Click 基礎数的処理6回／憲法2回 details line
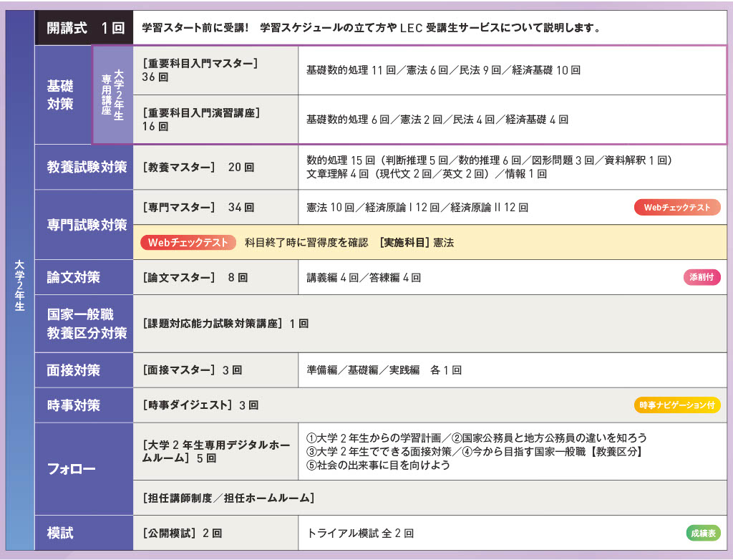733x560 pixels. tap(437, 120)
